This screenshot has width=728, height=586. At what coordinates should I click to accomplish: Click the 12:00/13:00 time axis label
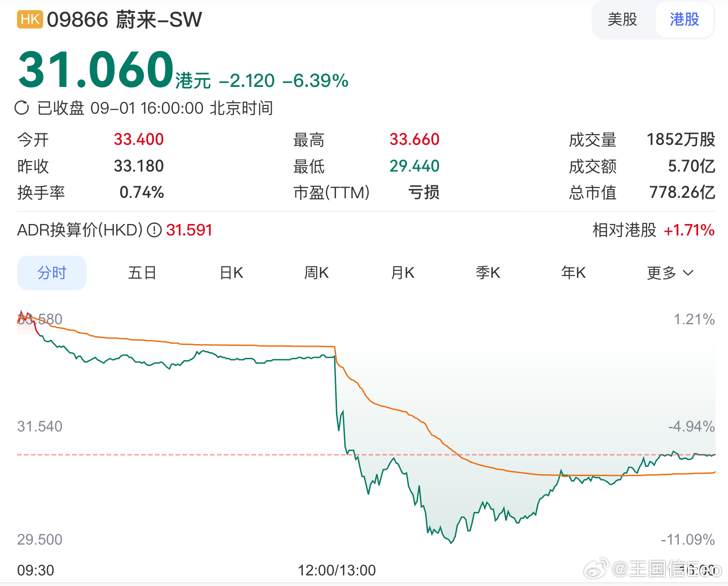pos(336,570)
